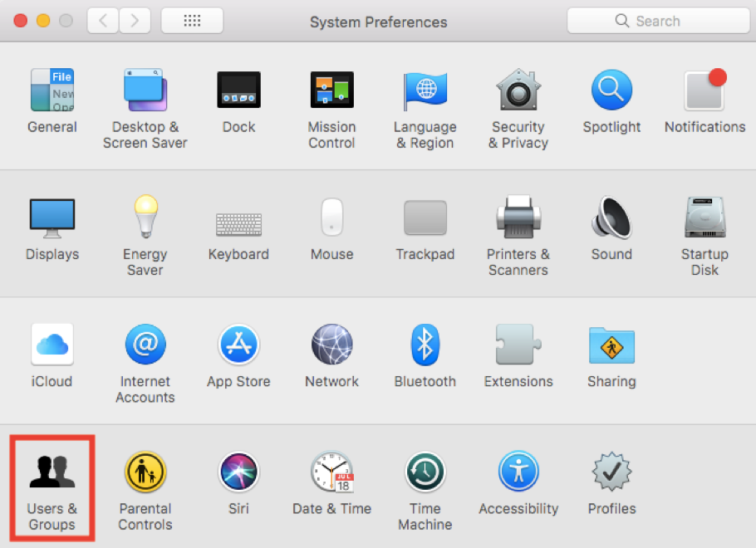Open the Startup Disk pane
Image resolution: width=756 pixels, height=548 pixels.
(704, 218)
